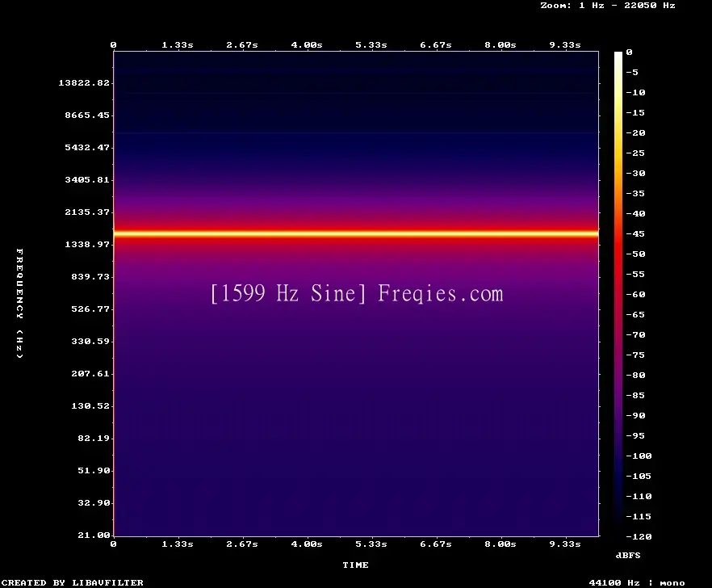Click the "Zoom: 1 Hz - 22050 Hz" label
This screenshot has height=588, width=712.
[608, 6]
